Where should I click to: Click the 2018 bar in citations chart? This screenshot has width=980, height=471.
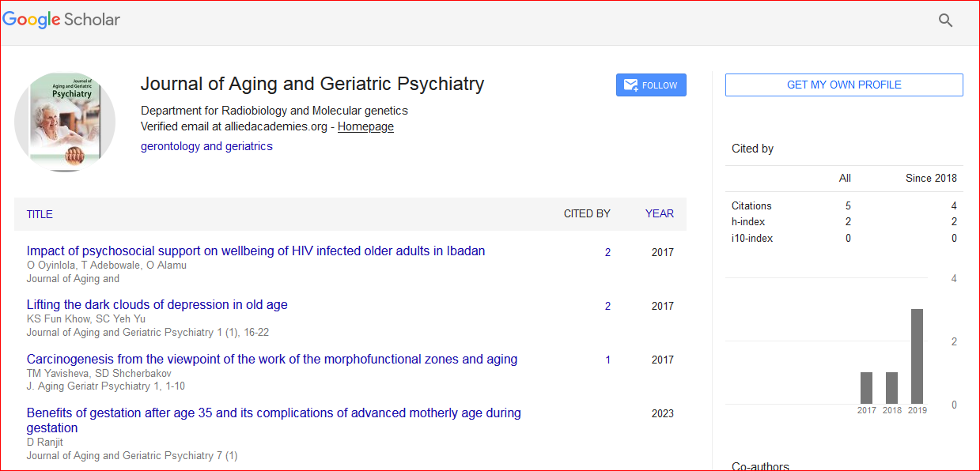point(891,388)
